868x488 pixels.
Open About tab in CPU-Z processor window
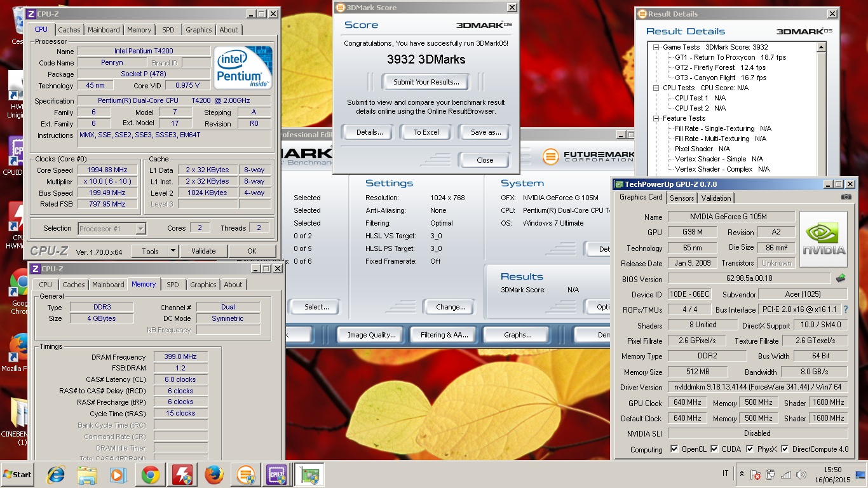click(x=229, y=30)
